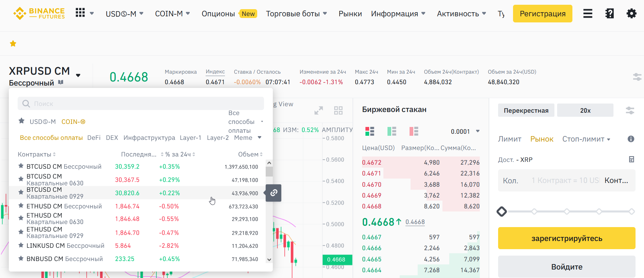Screen dimensions: 644x278
Task: Click the help question mark icon
Action: pyautogui.click(x=609, y=14)
